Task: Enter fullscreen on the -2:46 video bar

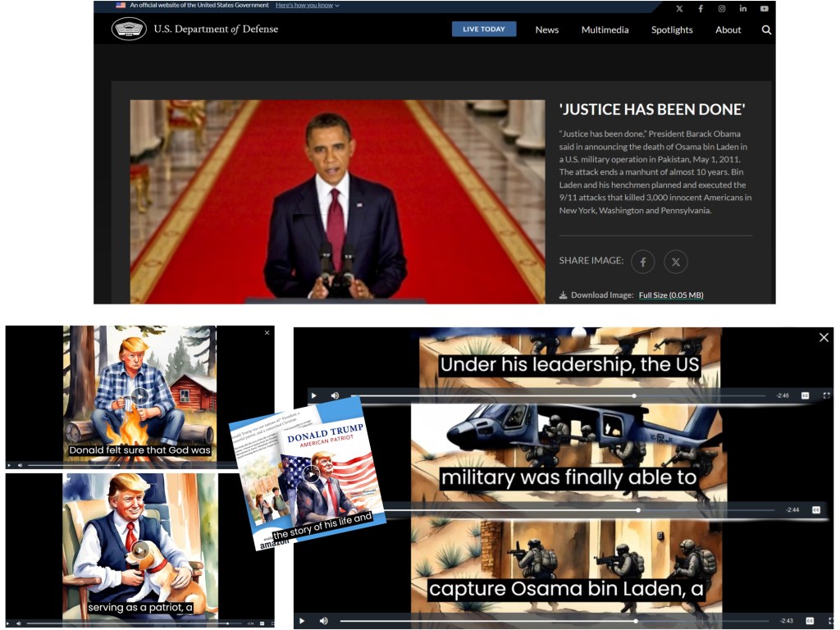Action: [x=826, y=395]
